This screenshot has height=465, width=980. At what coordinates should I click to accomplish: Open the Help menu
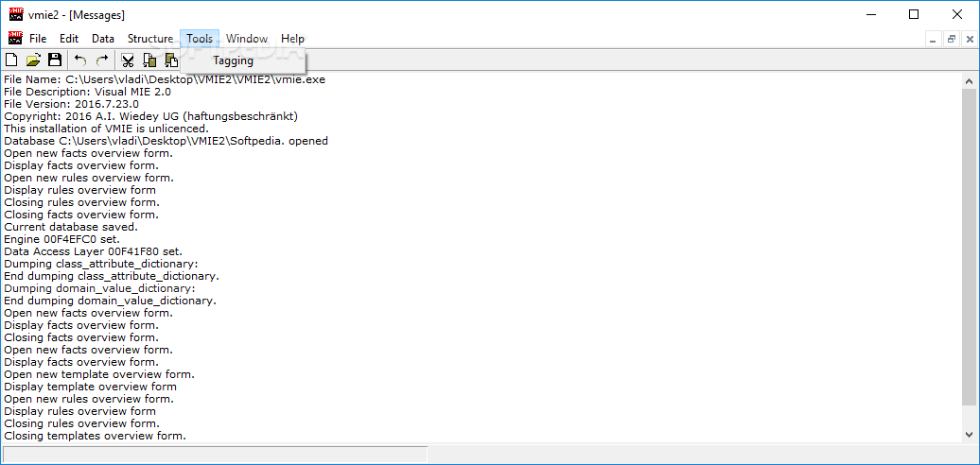point(292,39)
